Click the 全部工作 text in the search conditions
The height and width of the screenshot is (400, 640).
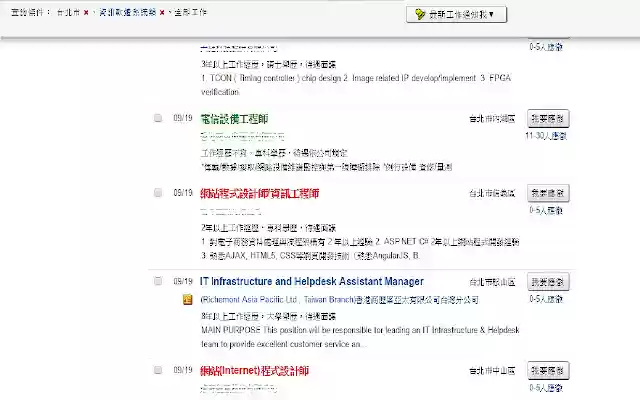191,12
